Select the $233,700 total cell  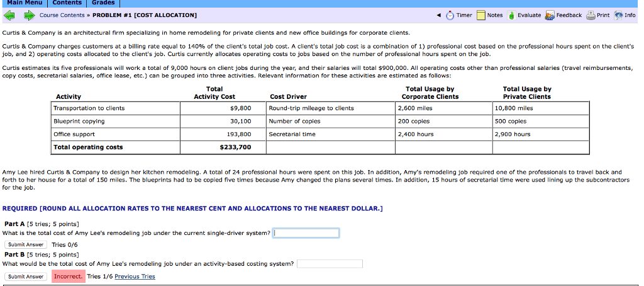223,147
